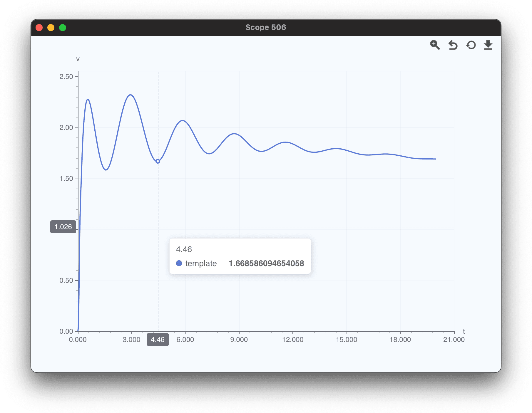Click the tooltip value 1.668586094654058
This screenshot has width=532, height=413.
pos(266,263)
